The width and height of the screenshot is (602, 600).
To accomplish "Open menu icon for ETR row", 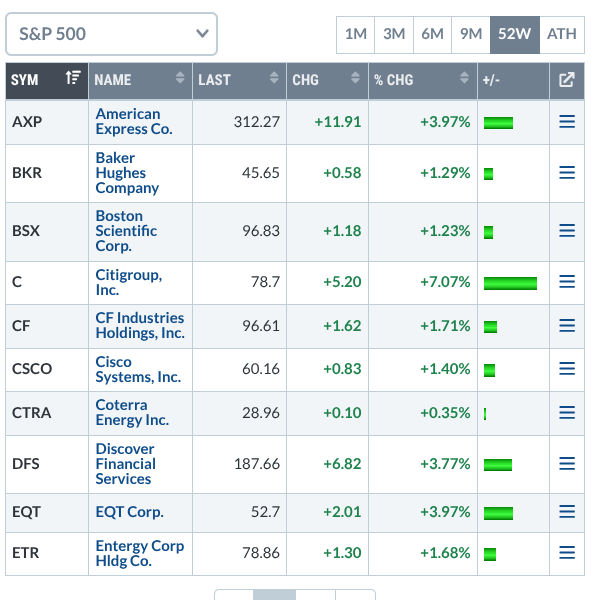I will pyautogui.click(x=567, y=553).
